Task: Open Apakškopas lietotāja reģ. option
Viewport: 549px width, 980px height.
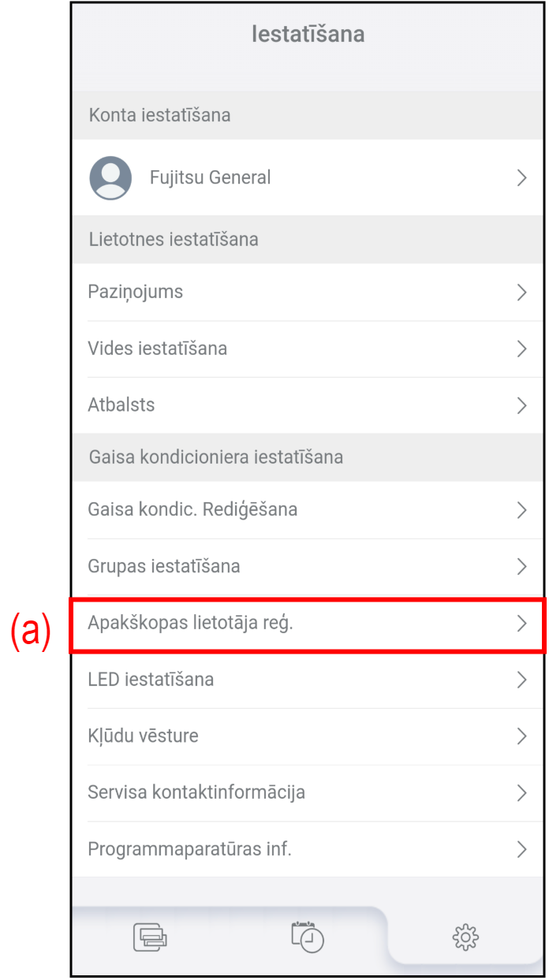Action: click(308, 623)
